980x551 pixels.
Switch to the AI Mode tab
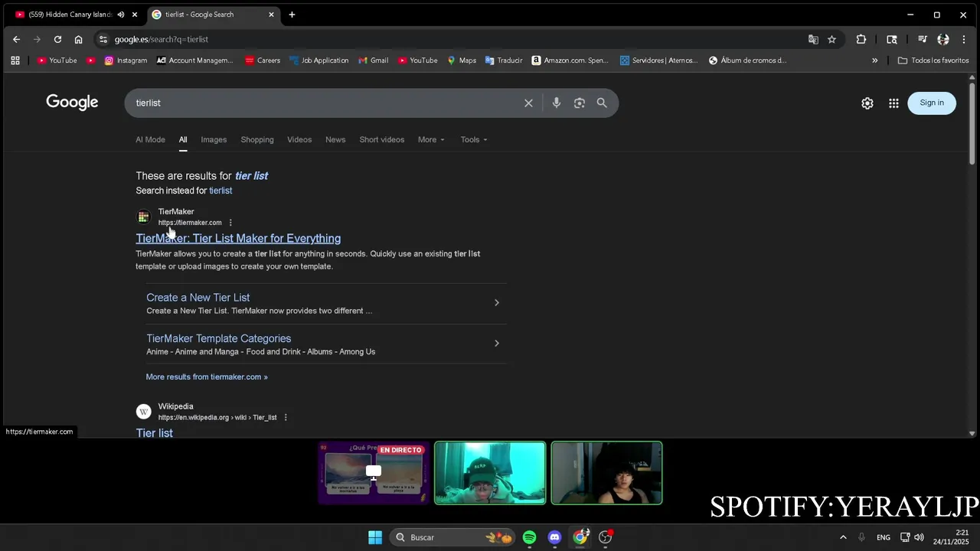150,139
